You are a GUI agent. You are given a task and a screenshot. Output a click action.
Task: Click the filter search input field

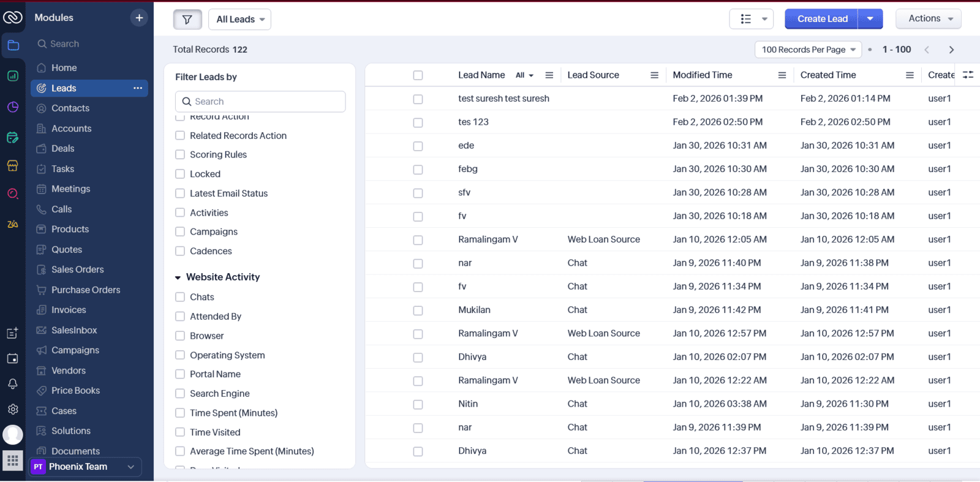click(260, 102)
